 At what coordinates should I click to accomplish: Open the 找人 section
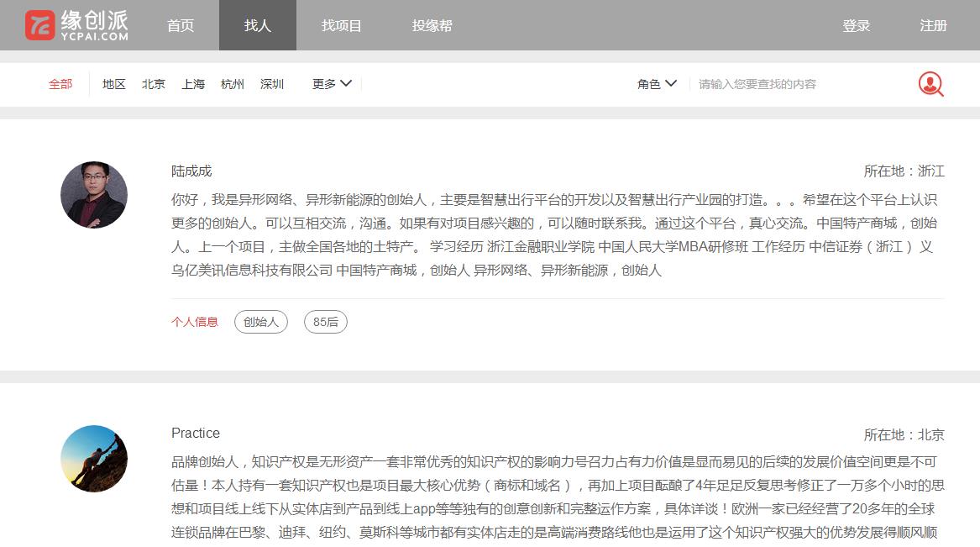click(257, 25)
